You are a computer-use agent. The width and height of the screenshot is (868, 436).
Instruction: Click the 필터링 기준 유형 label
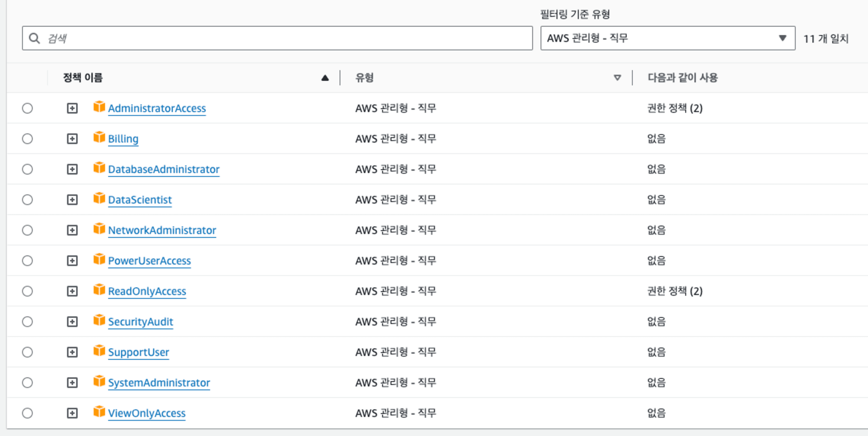(575, 14)
